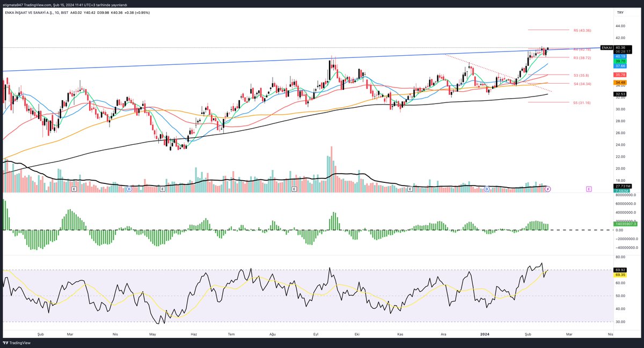Click the blue 37.66 moving average tag
644x348 pixels.
[x=620, y=66]
